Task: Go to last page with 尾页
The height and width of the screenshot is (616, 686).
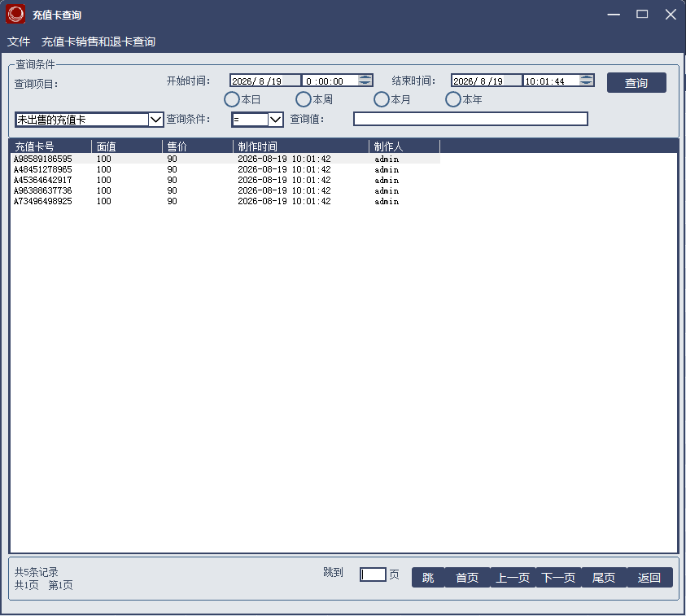Action: (604, 578)
